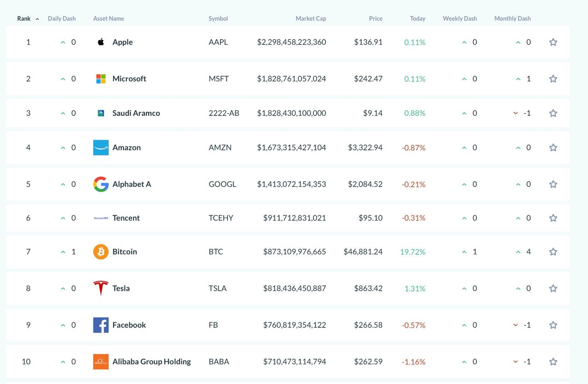Open the Amazon asset name
This screenshot has height=384, width=588.
coord(127,148)
